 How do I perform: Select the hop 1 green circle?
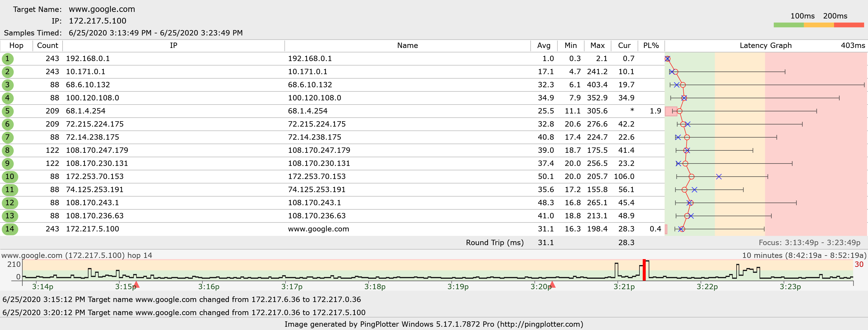[x=7, y=59]
